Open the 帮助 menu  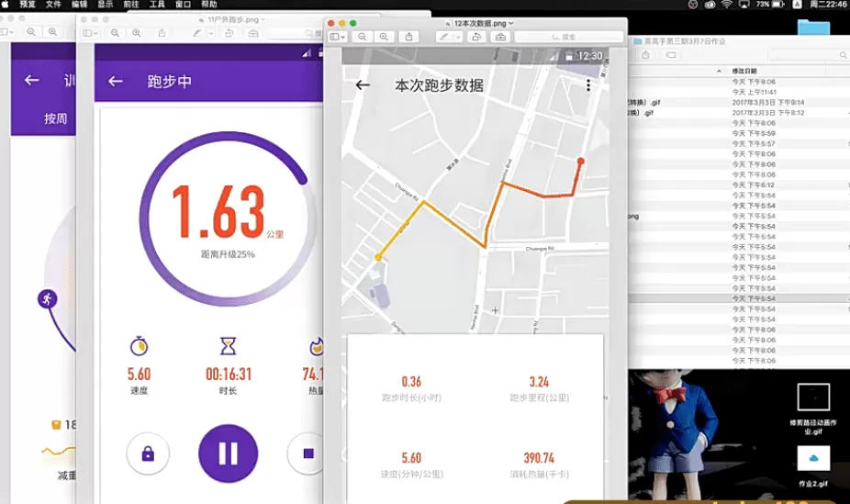click(209, 5)
